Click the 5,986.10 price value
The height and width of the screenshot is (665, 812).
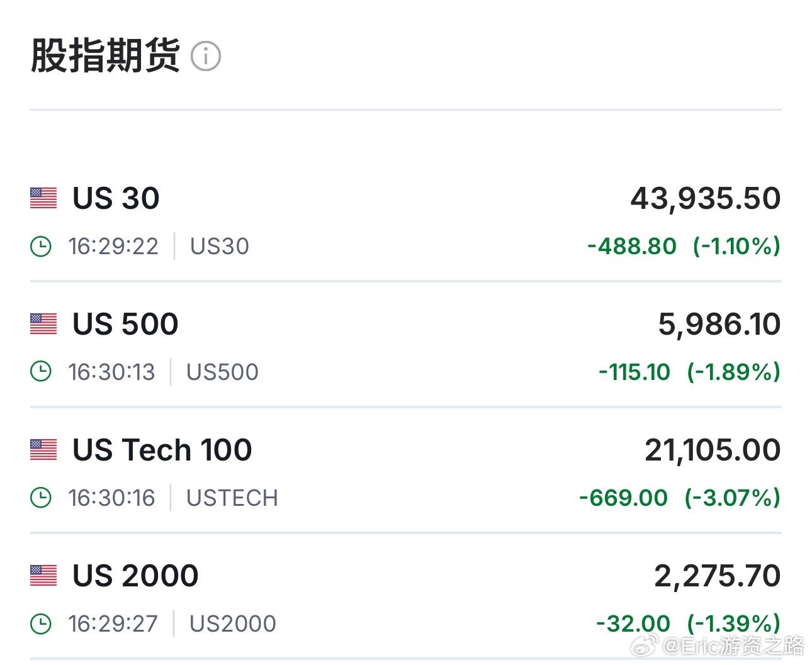coord(719,325)
